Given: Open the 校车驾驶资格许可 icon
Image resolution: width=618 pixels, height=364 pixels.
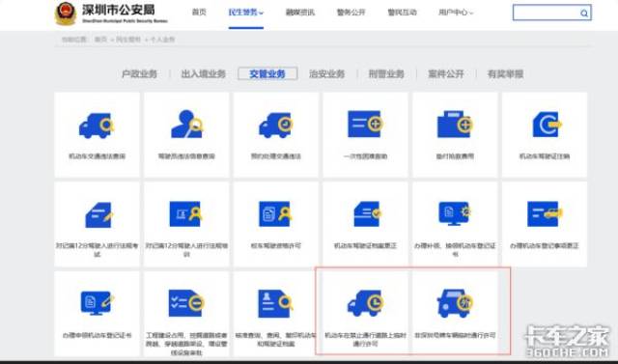Looking at the screenshot, I should (275, 214).
